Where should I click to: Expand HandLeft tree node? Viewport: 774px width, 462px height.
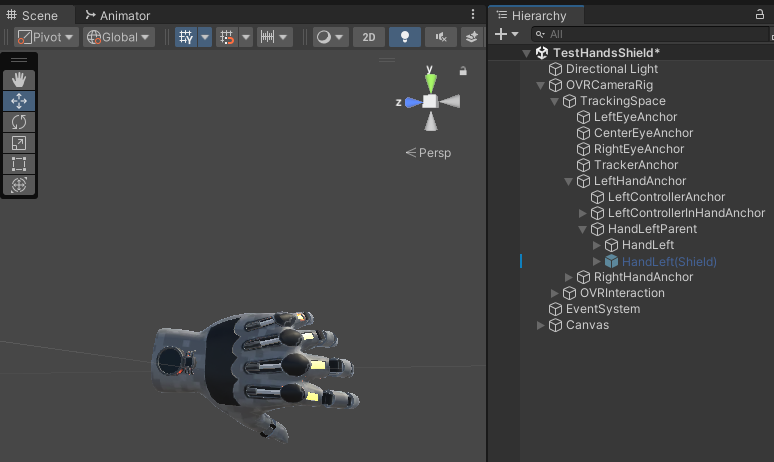[x=596, y=245]
